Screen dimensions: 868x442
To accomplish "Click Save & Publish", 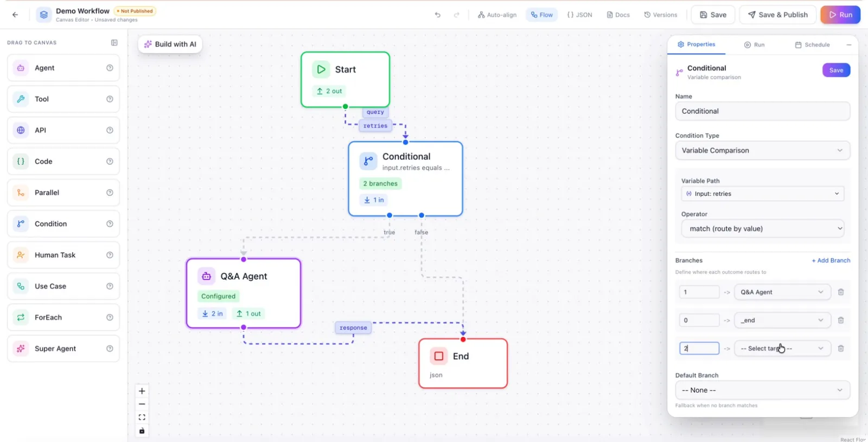I will 777,15.
